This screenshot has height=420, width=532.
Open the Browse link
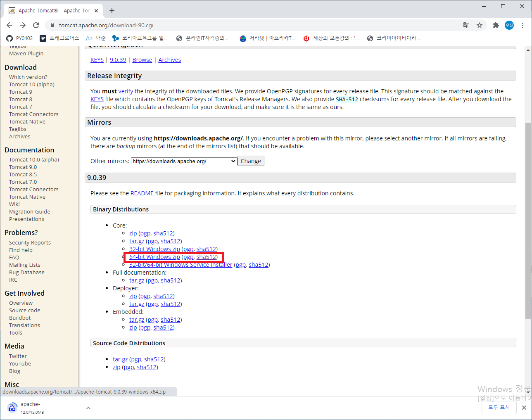click(142, 60)
